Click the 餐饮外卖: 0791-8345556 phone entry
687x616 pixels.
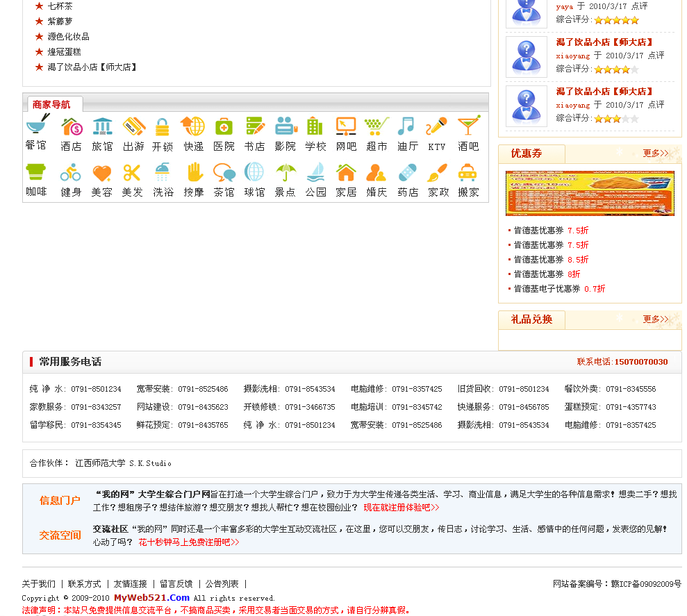[610, 389]
